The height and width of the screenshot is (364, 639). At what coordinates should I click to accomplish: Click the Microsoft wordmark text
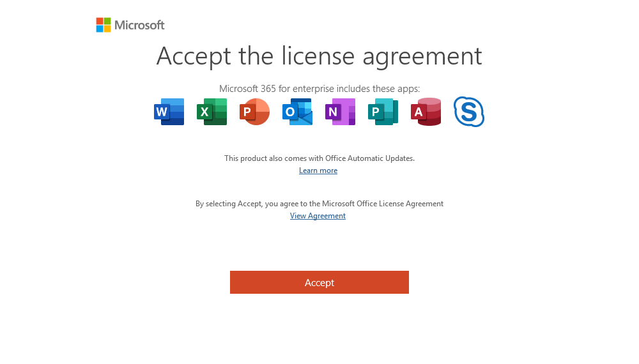pyautogui.click(x=139, y=26)
